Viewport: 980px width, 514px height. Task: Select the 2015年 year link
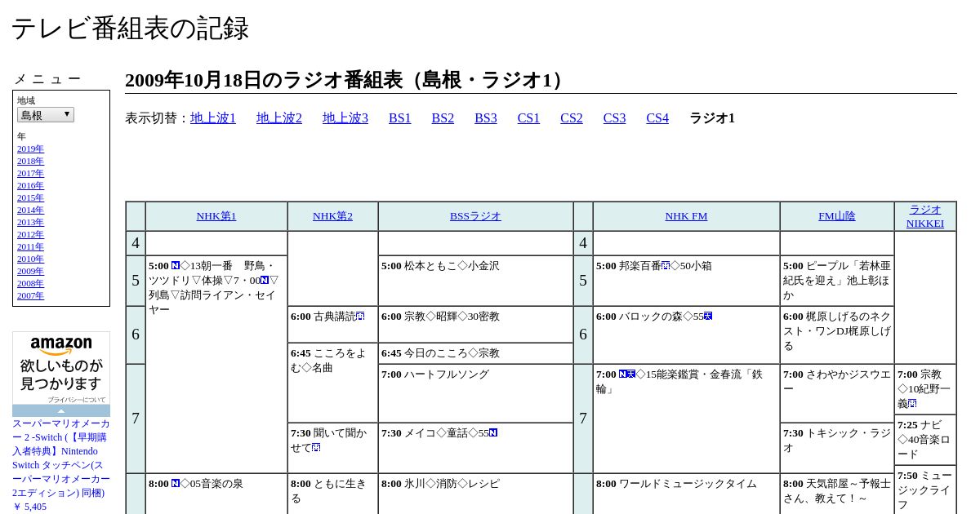pyautogui.click(x=30, y=197)
